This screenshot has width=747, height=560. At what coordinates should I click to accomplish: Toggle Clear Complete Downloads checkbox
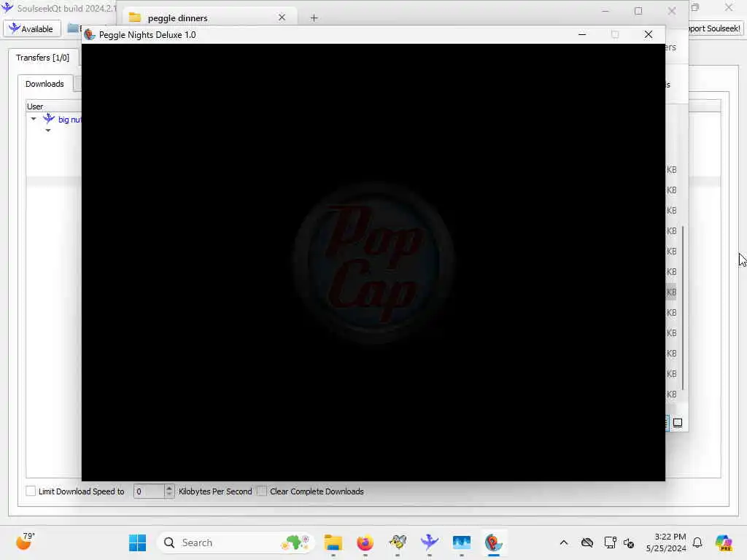coord(262,491)
